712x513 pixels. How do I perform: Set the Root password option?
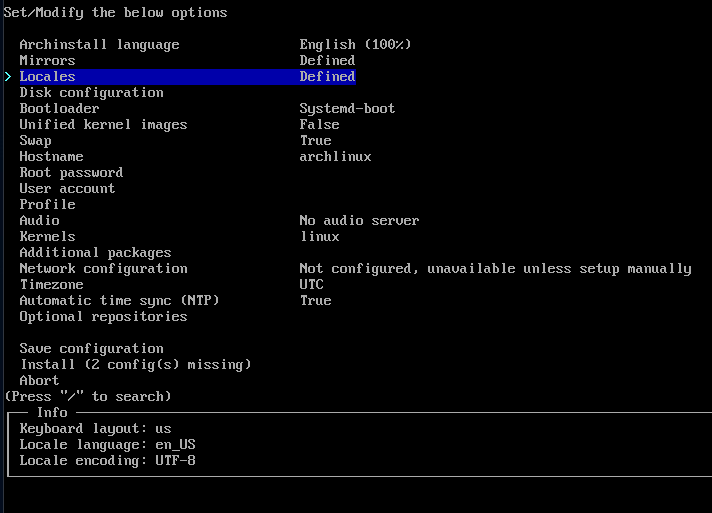tap(71, 173)
